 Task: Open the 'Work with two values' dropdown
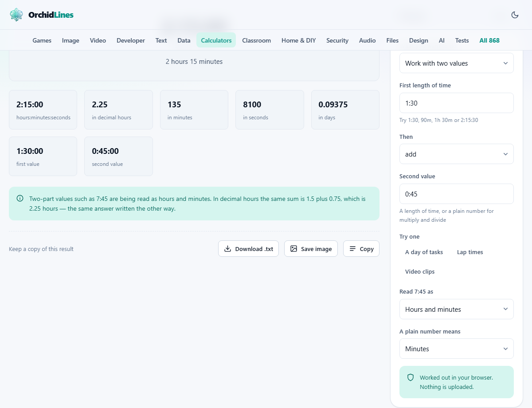click(456, 63)
